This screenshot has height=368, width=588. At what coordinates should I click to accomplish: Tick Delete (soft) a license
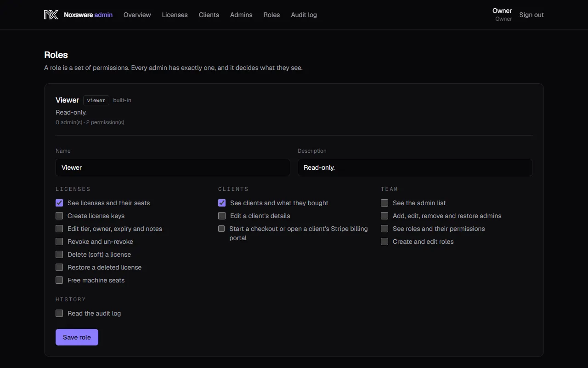[59, 254]
